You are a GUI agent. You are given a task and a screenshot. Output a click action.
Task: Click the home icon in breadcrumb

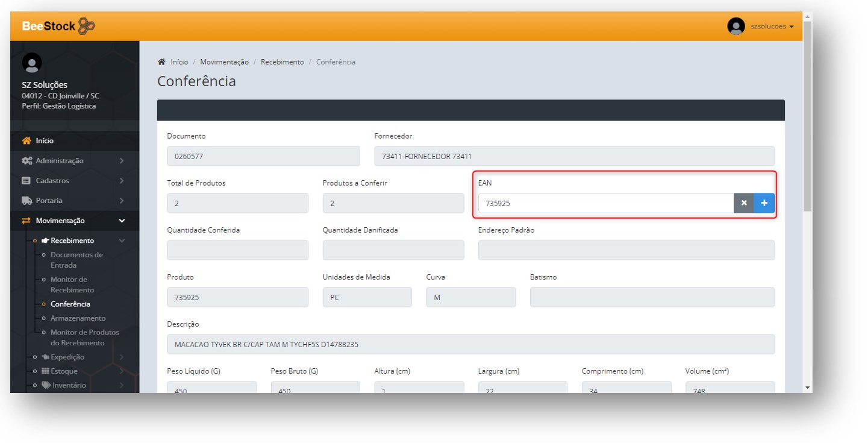[161, 62]
